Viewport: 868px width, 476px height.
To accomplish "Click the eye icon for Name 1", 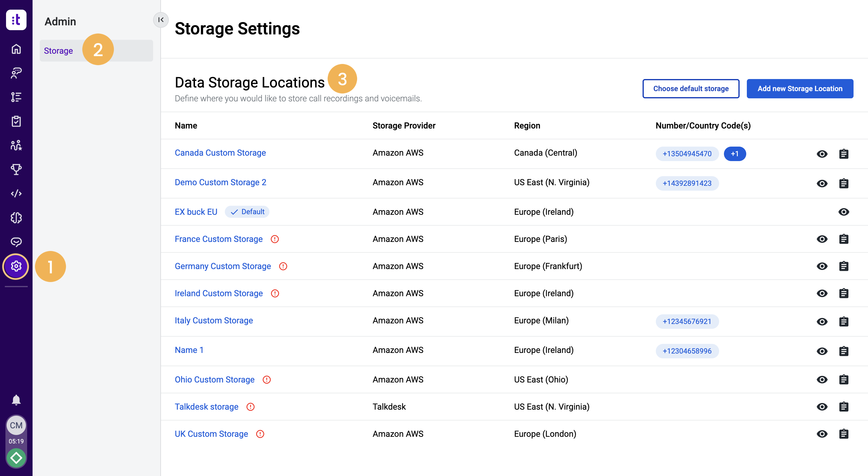I will coord(822,351).
